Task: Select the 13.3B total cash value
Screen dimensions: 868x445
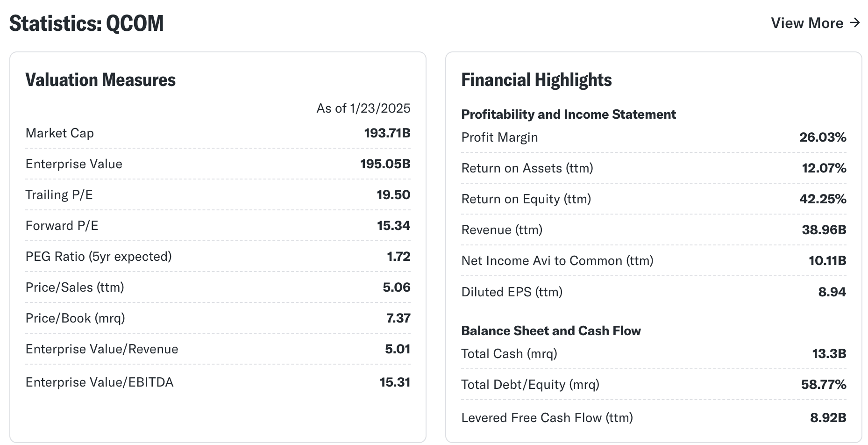Action: pos(829,354)
